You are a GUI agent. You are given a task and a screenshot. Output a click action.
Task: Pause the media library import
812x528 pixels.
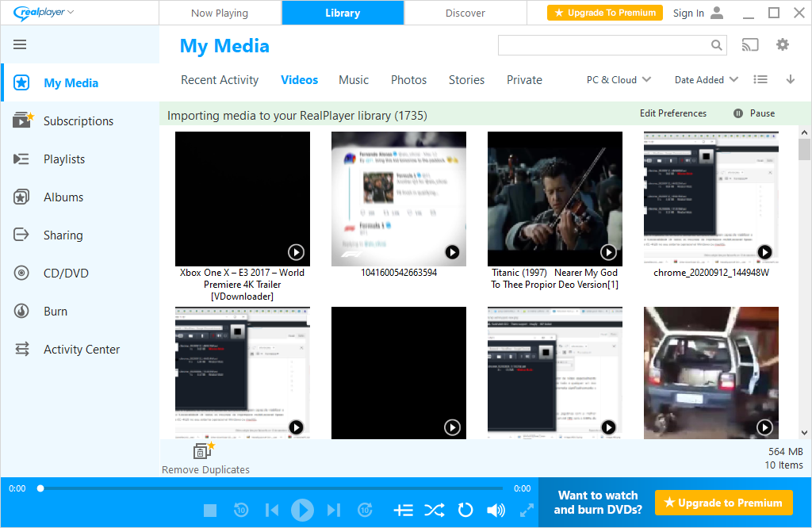coord(753,113)
